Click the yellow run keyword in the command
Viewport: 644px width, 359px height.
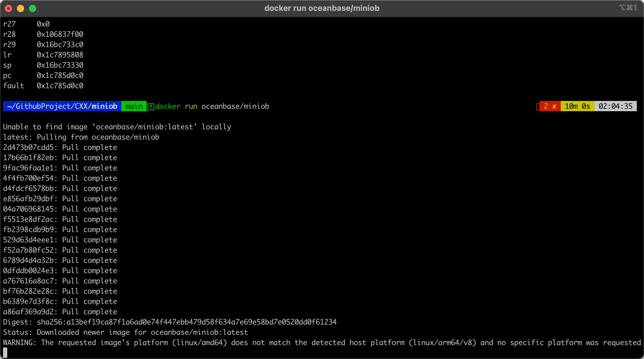click(191, 106)
